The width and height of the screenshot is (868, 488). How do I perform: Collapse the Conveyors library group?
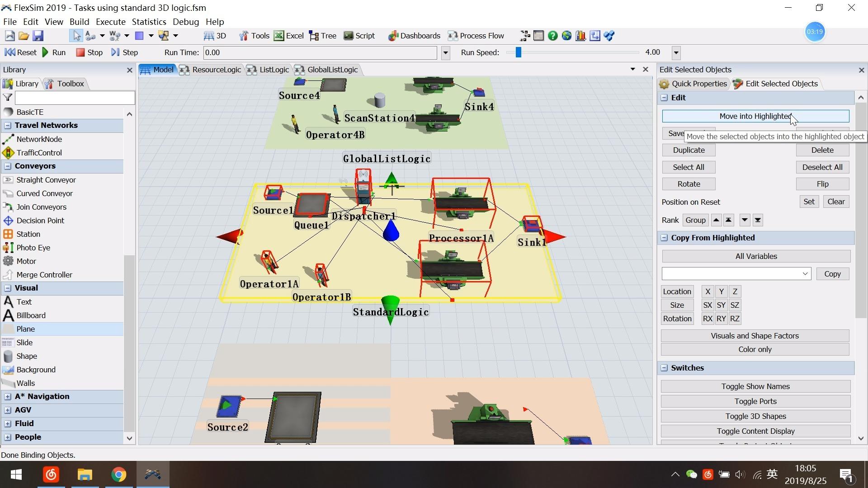click(8, 166)
